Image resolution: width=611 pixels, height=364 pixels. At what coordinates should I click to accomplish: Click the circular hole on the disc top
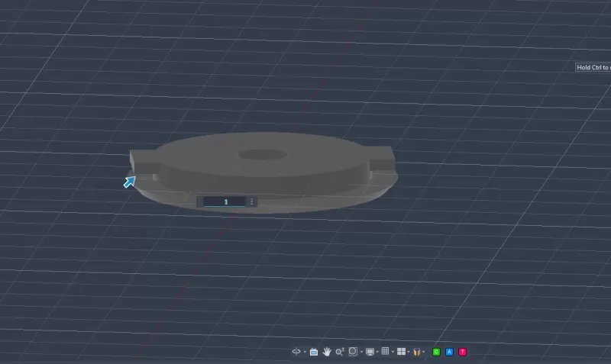point(262,155)
